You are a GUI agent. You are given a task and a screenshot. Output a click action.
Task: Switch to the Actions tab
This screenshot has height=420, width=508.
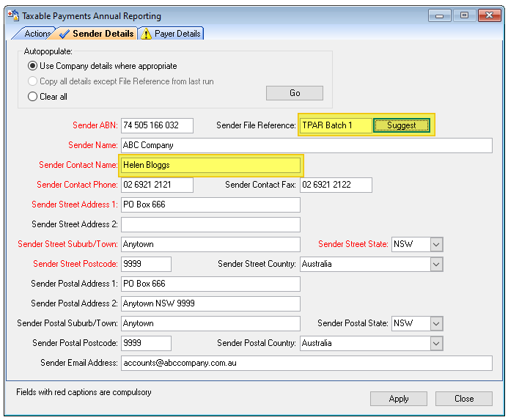[37, 34]
